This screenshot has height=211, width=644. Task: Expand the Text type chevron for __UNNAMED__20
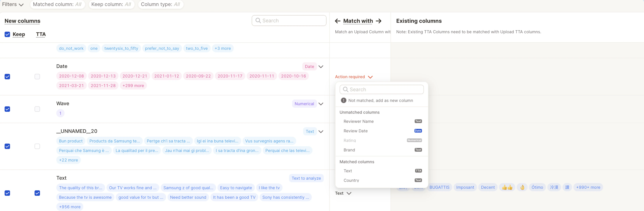pyautogui.click(x=321, y=131)
